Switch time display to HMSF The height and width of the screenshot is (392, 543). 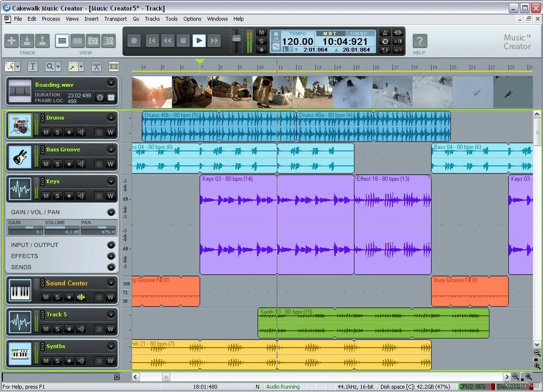[359, 34]
